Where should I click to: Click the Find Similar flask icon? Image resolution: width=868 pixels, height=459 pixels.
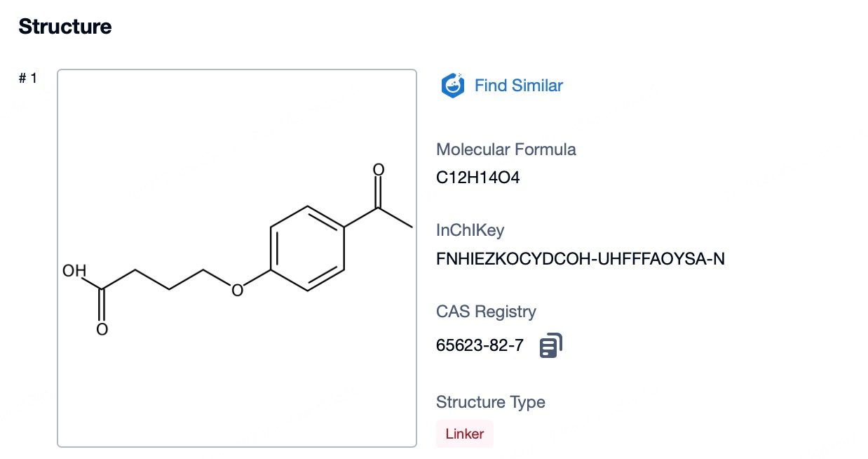click(x=452, y=86)
